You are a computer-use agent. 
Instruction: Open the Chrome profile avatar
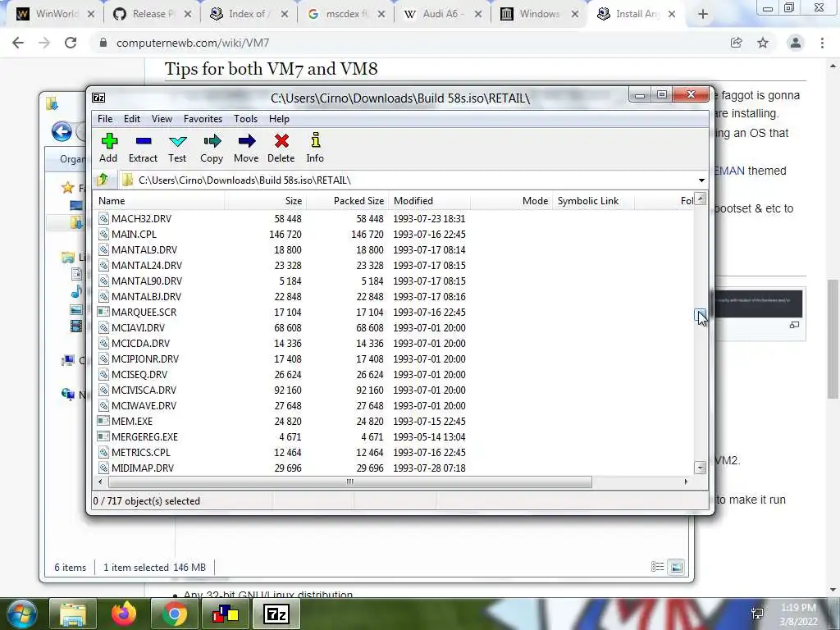pyautogui.click(x=796, y=43)
